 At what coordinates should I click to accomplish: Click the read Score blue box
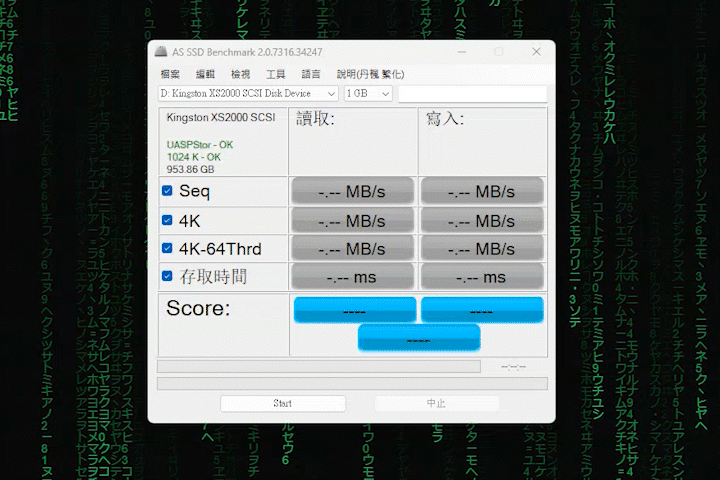pos(354,310)
